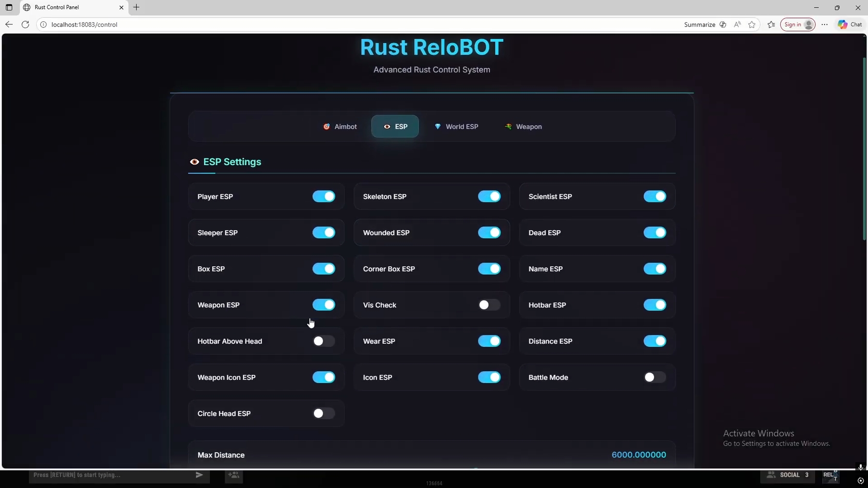
Task: Click the Sign in button
Action: (797, 24)
